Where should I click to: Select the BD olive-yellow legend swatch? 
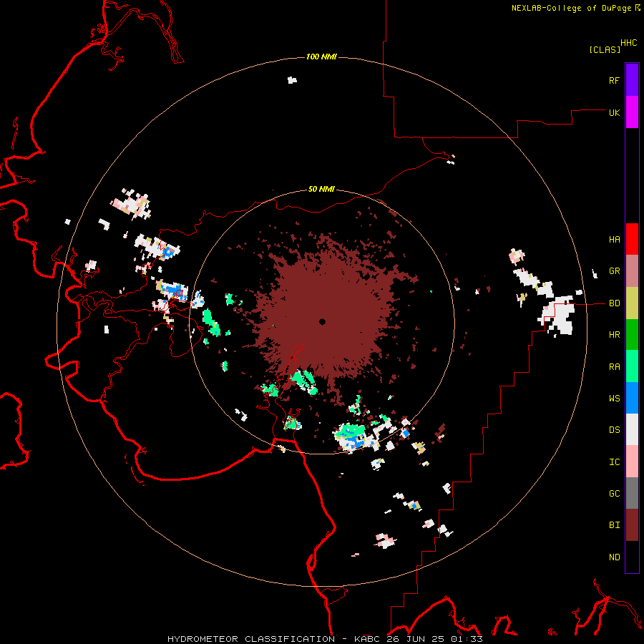pos(632,303)
